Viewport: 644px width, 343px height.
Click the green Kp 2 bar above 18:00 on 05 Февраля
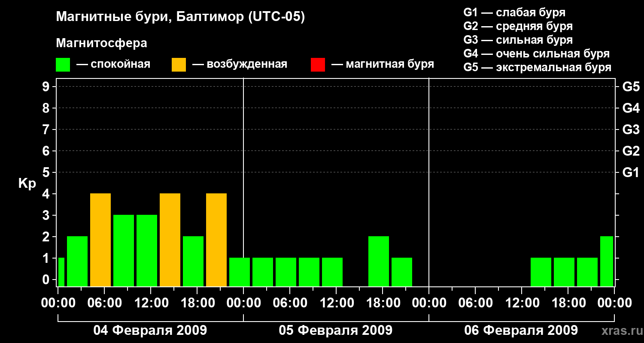379,261
